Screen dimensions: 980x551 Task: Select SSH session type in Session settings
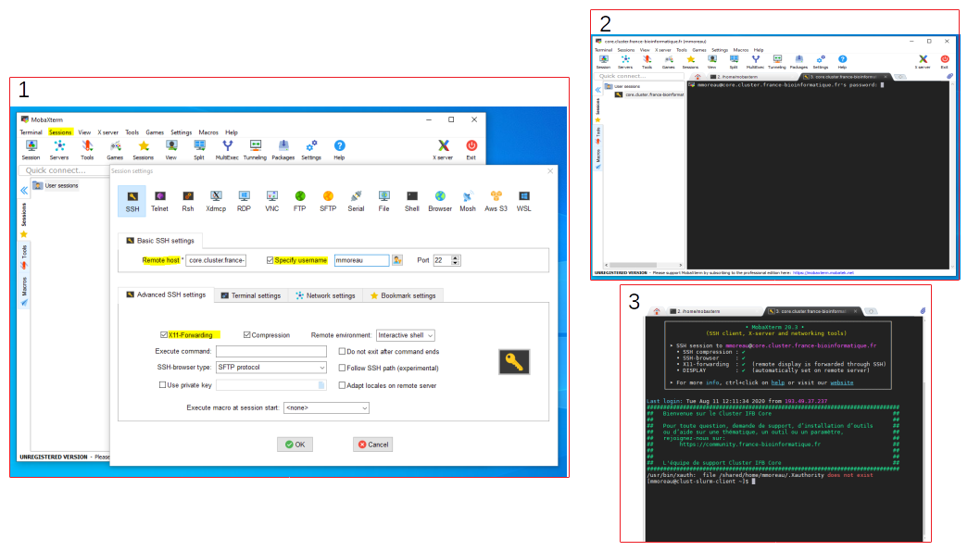pos(132,201)
